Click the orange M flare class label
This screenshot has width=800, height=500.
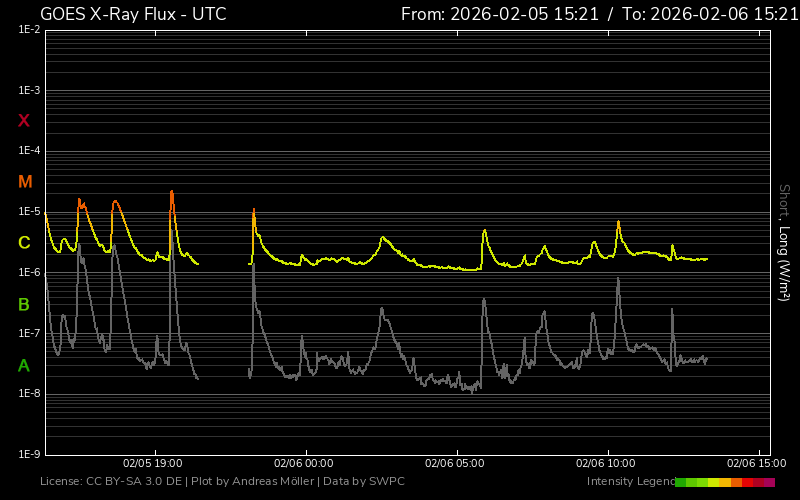click(x=24, y=182)
